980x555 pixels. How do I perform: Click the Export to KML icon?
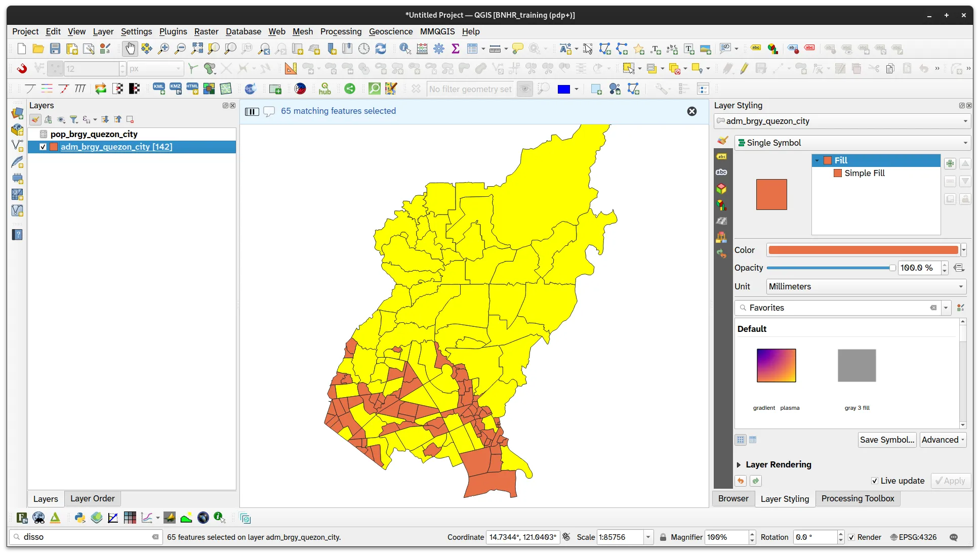(158, 89)
